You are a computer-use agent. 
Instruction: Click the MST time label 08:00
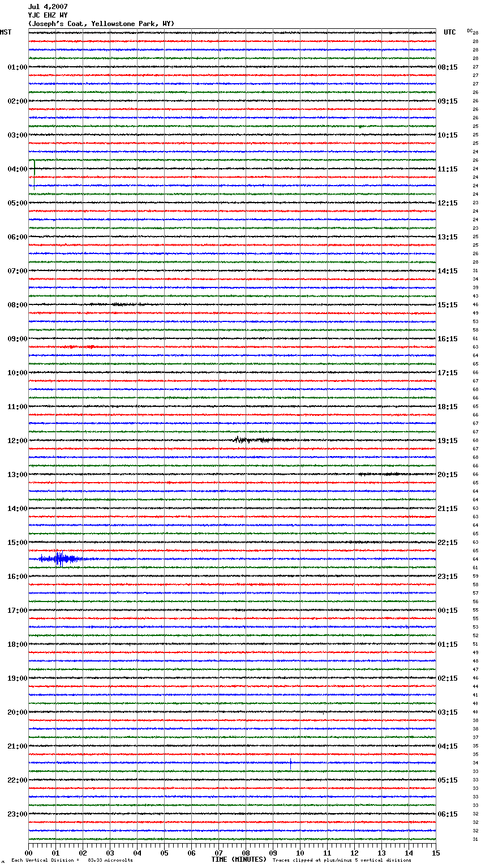tap(18, 305)
